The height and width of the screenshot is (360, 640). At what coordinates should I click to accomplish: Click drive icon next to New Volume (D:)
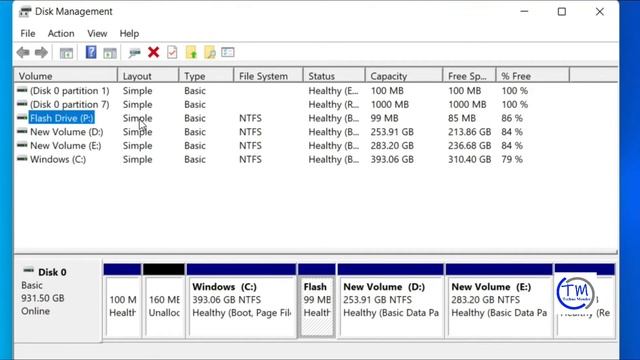pyautogui.click(x=22, y=131)
